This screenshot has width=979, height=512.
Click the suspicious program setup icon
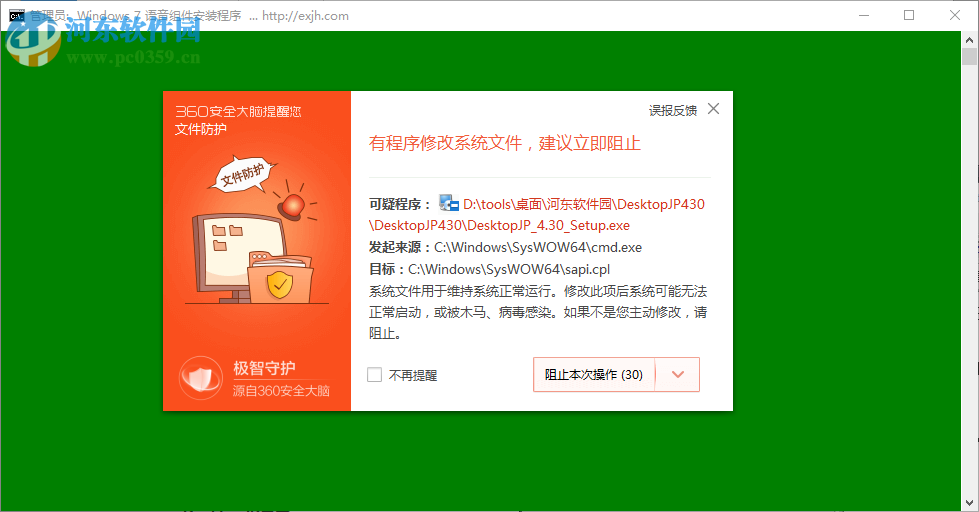[x=448, y=203]
